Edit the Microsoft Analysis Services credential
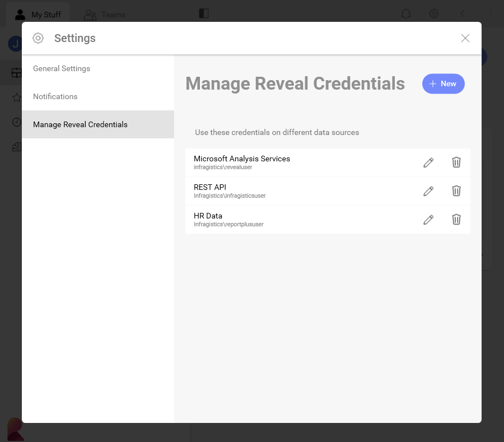Screen dimensions: 504x442 pos(428,162)
